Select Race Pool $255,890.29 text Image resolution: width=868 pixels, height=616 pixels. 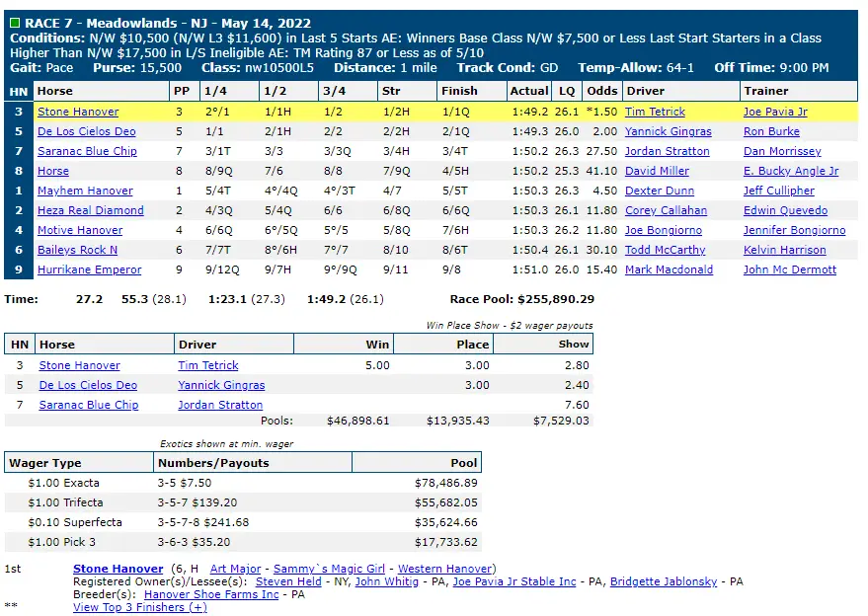pyautogui.click(x=522, y=299)
